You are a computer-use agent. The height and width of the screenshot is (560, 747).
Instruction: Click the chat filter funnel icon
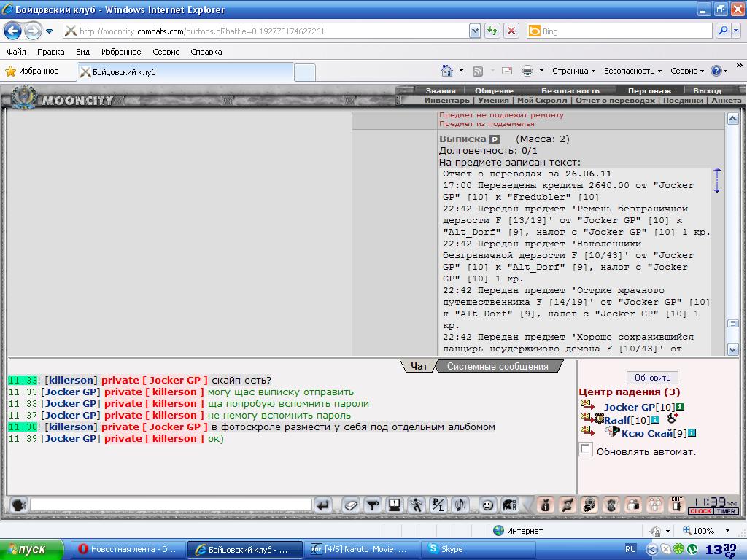(x=373, y=505)
